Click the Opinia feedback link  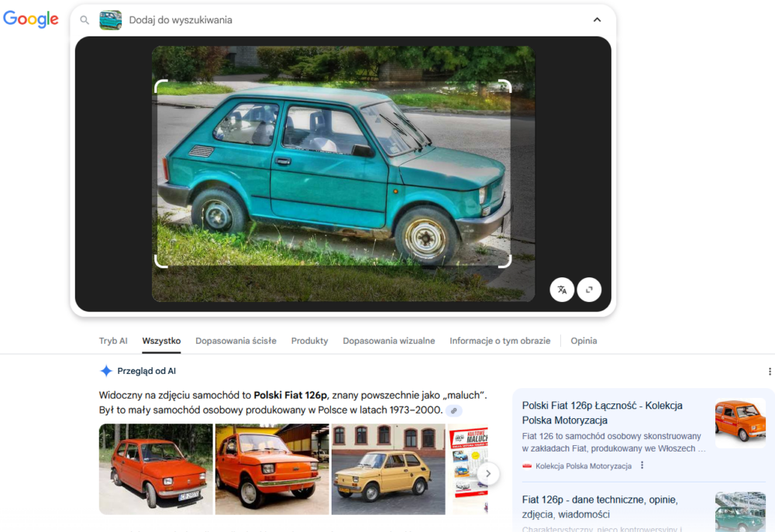584,341
